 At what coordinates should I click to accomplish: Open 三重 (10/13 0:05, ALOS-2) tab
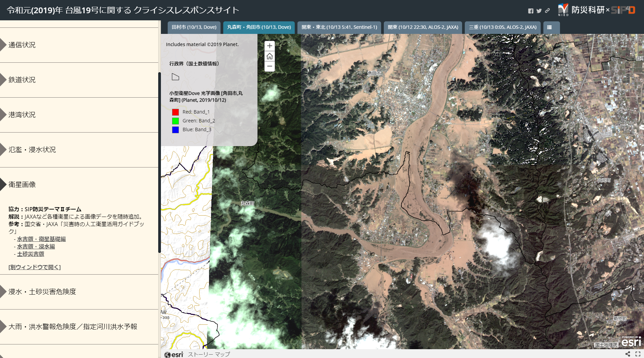click(503, 27)
